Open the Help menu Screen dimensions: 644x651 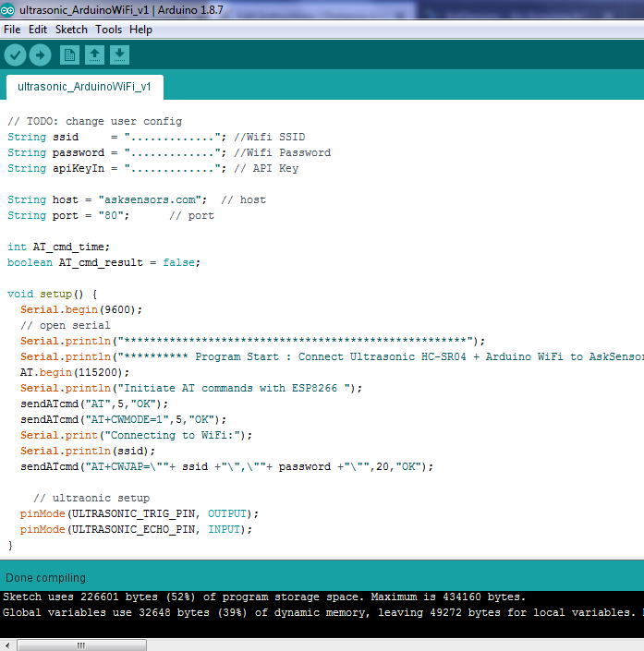[140, 30]
